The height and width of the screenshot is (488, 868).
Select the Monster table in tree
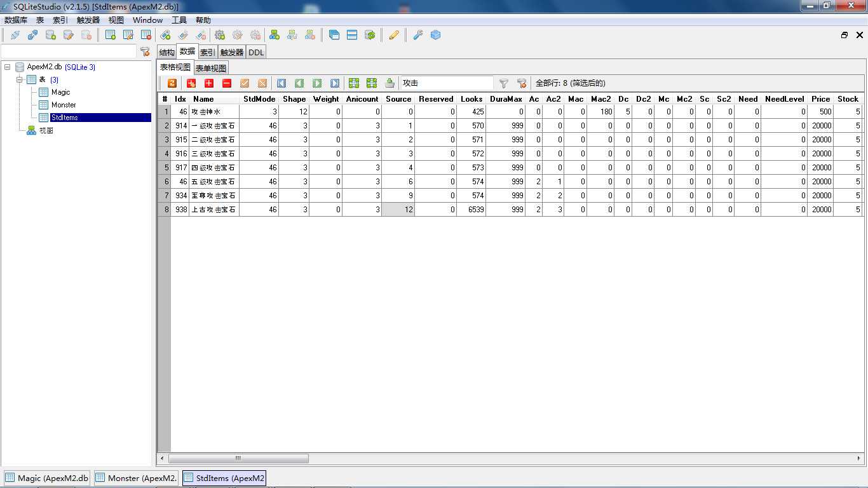pos(64,105)
